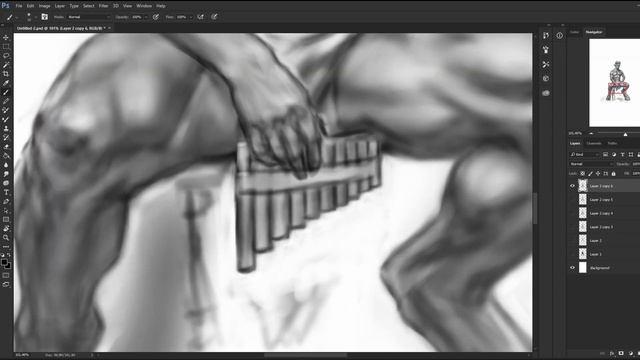
Task: Open the layer filter Kind dropdown
Action: (x=584, y=154)
